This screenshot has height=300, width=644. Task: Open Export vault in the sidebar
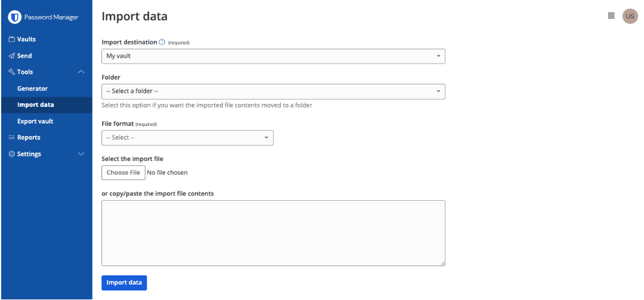click(x=36, y=122)
